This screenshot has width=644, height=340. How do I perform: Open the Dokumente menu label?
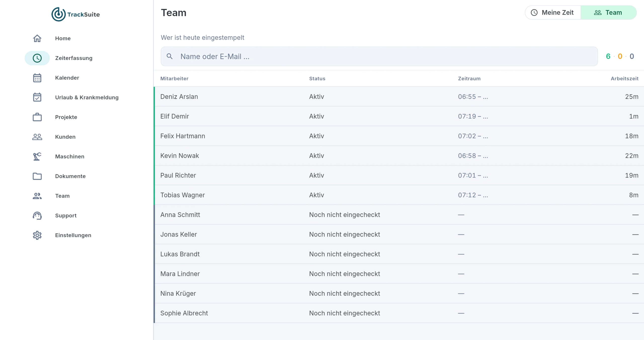pyautogui.click(x=70, y=176)
